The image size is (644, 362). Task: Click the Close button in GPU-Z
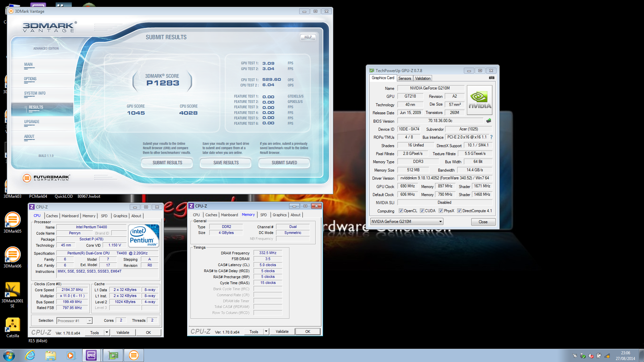point(483,222)
